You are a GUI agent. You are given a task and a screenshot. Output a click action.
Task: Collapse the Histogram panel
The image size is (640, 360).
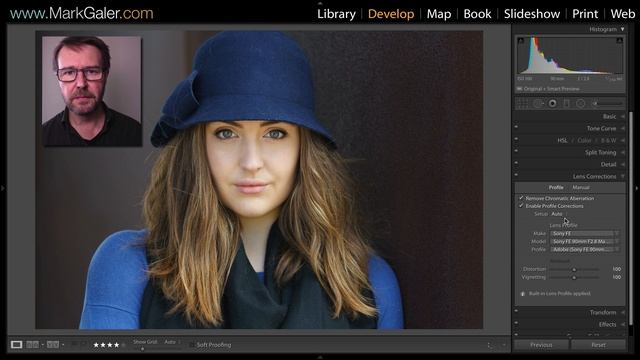click(622, 29)
